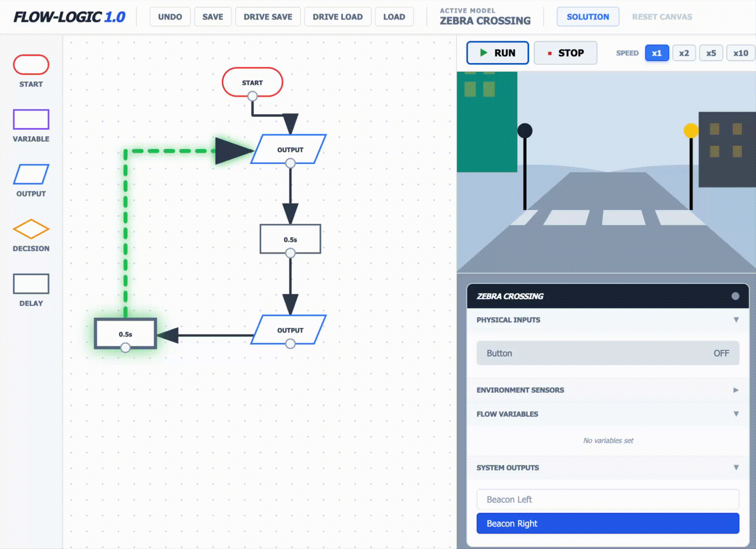Set simulation speed to x5

click(x=711, y=53)
